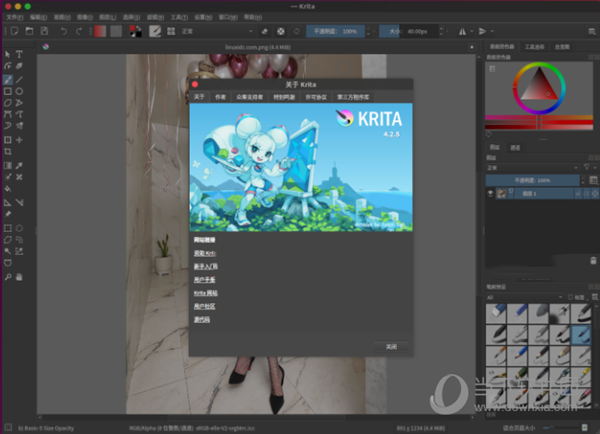This screenshot has width=600, height=434.
Task: Create a new document from toolbar
Action: coord(15,31)
